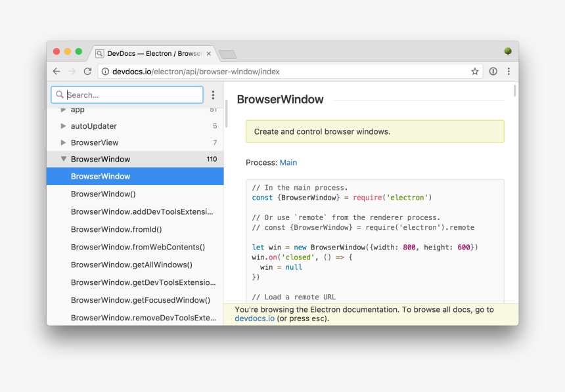Open DevDocs sidebar three-dot menu
Screen dimensions: 565x392
213,95
